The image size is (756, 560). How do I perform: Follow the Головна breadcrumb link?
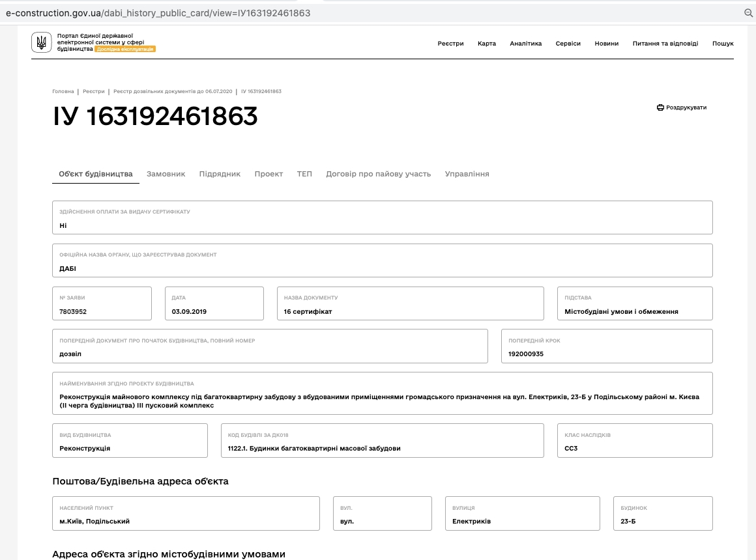click(x=63, y=91)
